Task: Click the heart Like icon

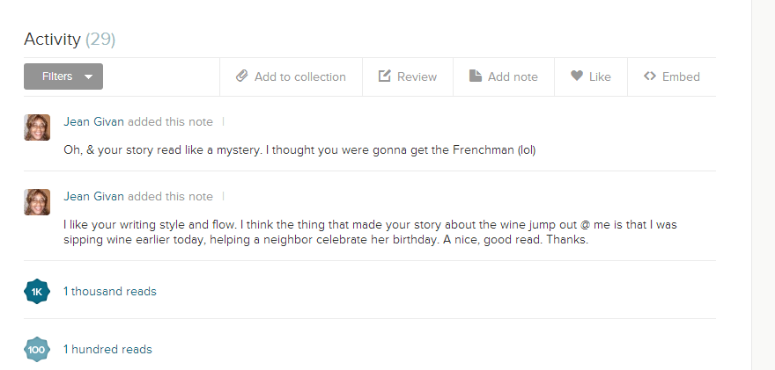Action: (576, 76)
